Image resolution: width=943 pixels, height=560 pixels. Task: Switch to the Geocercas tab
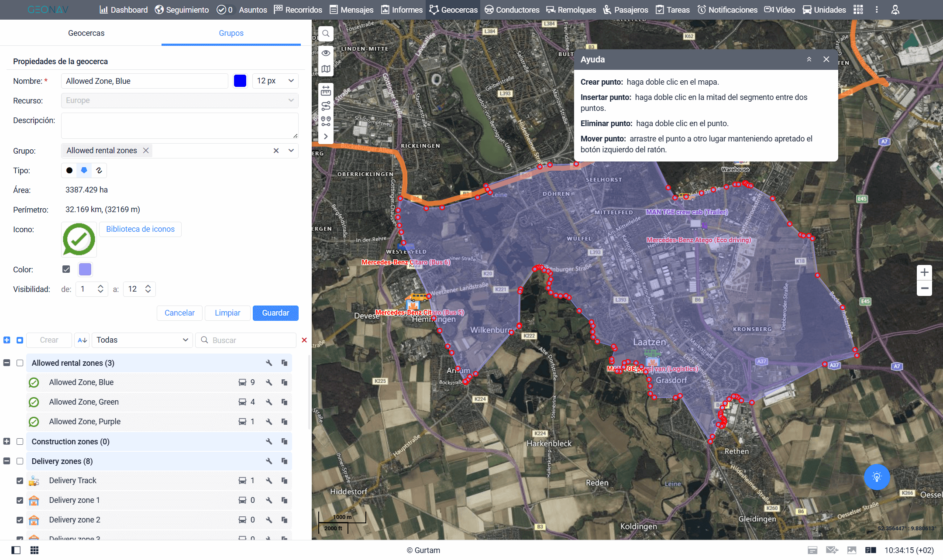coord(86,33)
